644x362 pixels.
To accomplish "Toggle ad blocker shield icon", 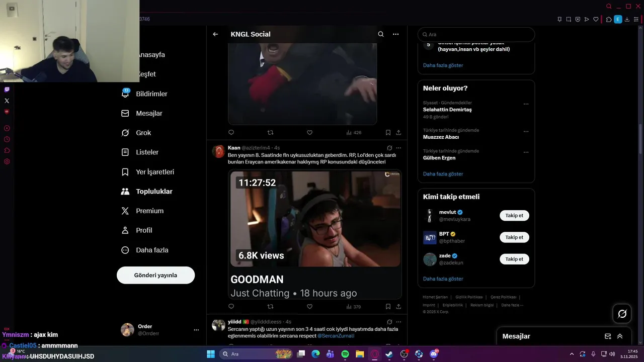I will tap(578, 20).
